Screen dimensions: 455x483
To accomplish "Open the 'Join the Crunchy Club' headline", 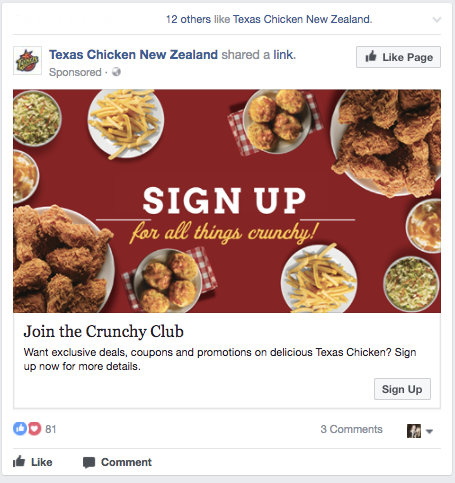I will tap(103, 332).
